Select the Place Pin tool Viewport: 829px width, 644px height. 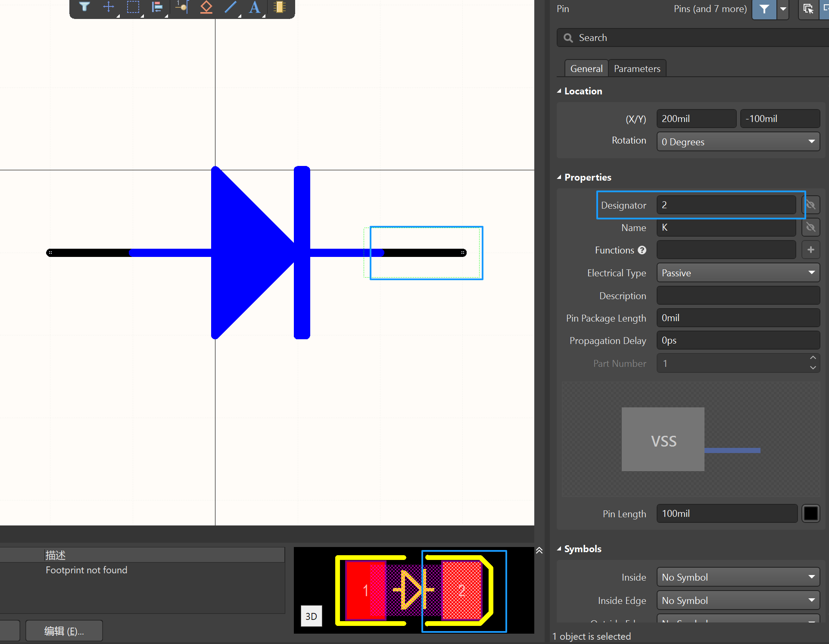pyautogui.click(x=182, y=7)
